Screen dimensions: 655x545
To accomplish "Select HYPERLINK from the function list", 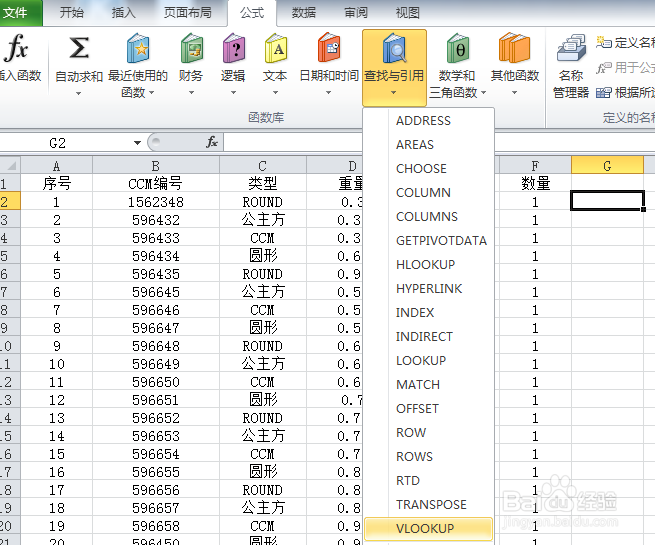I will click(428, 289).
